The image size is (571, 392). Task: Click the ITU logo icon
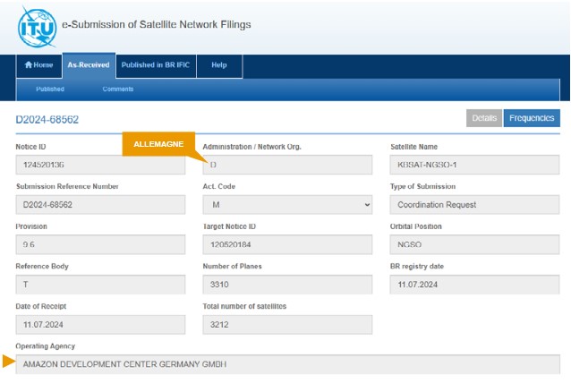pyautogui.click(x=38, y=26)
